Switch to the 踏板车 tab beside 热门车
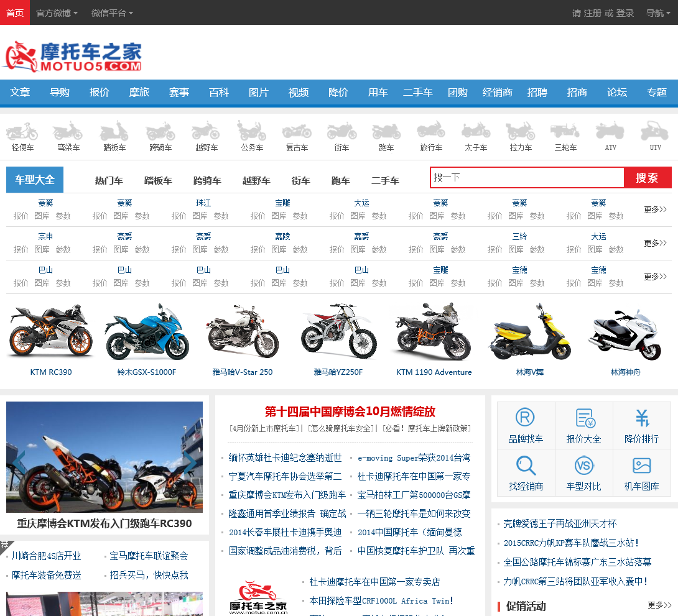The height and width of the screenshot is (616, 678). [x=158, y=180]
